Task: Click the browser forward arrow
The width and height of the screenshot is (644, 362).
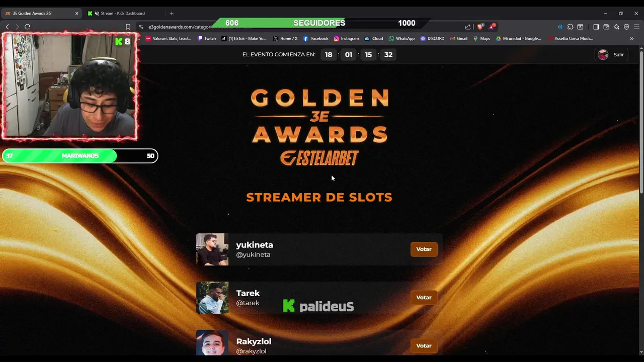Action: (x=17, y=27)
